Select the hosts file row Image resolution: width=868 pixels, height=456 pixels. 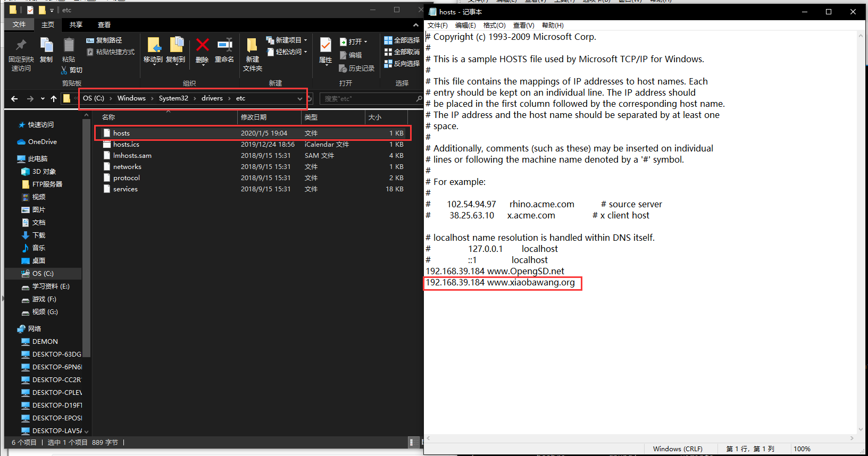pos(253,133)
